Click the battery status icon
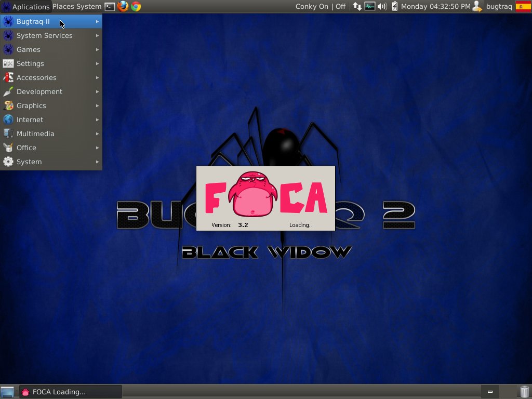The width and height of the screenshot is (532, 399). point(395,6)
